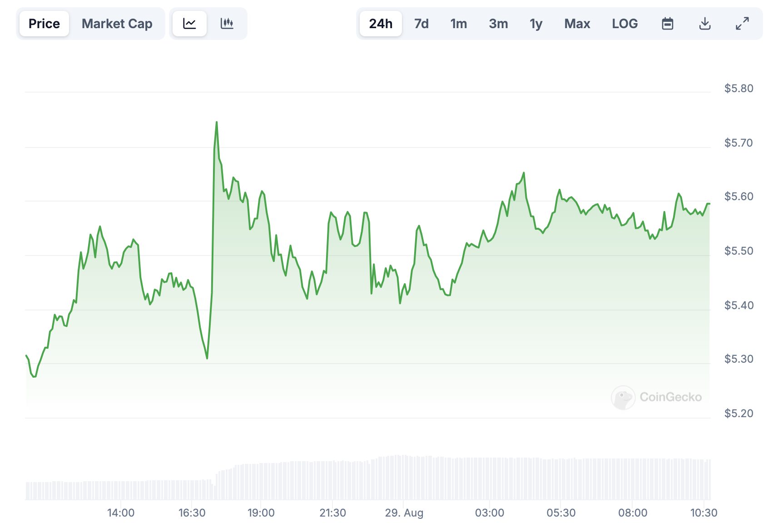This screenshot has width=773, height=532.
Task: Click the 21:30 time axis label
Action: [x=333, y=513]
